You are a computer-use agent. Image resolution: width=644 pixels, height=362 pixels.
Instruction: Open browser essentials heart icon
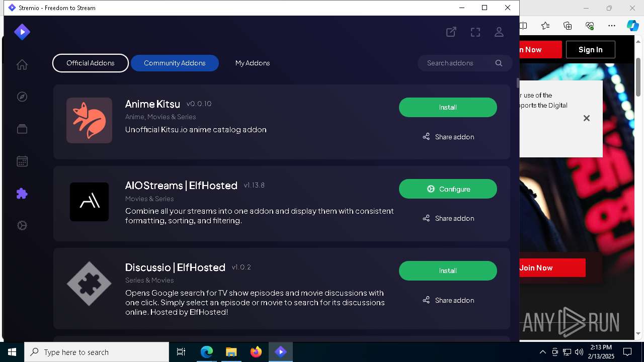(x=590, y=26)
